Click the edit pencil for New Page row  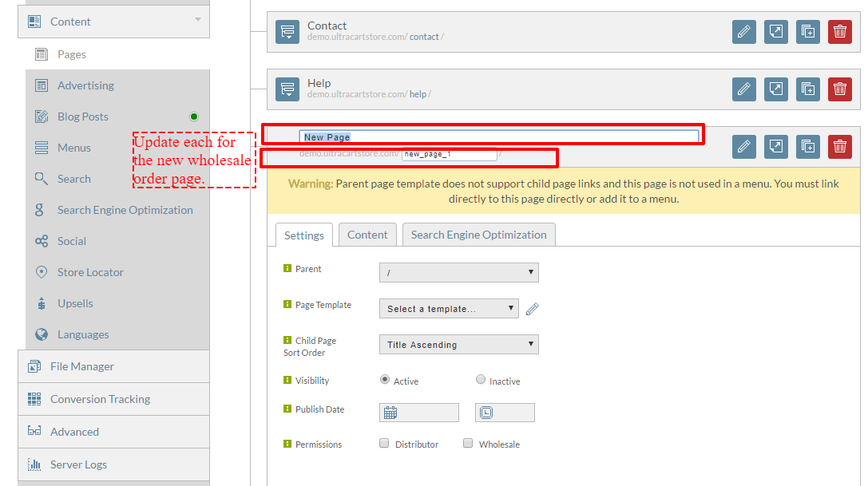pyautogui.click(x=743, y=147)
